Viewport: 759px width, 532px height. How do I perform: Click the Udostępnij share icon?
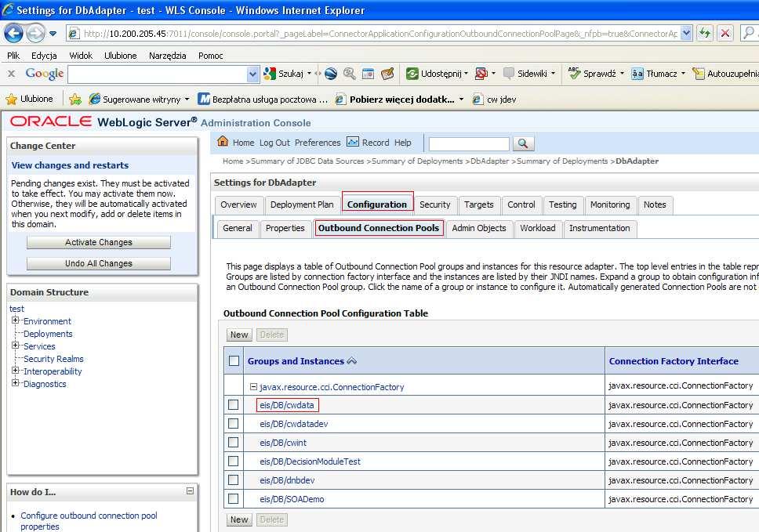pos(412,74)
